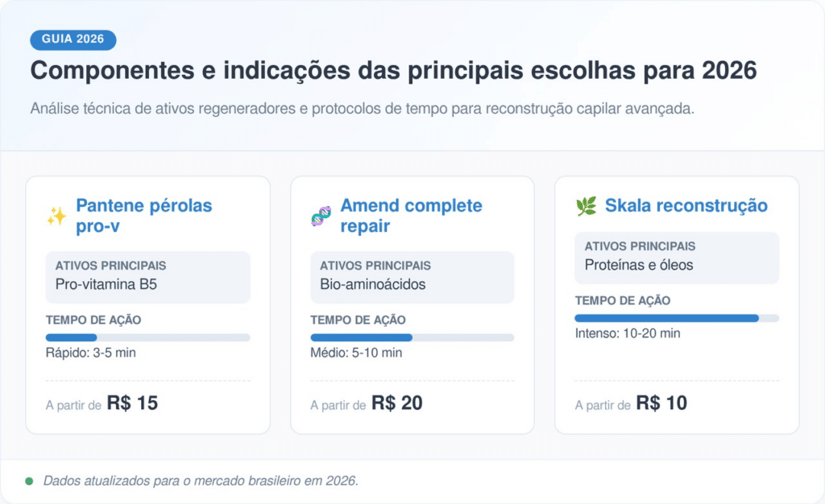Select the Pro-vitamina B5 ingredients box

coord(148,277)
